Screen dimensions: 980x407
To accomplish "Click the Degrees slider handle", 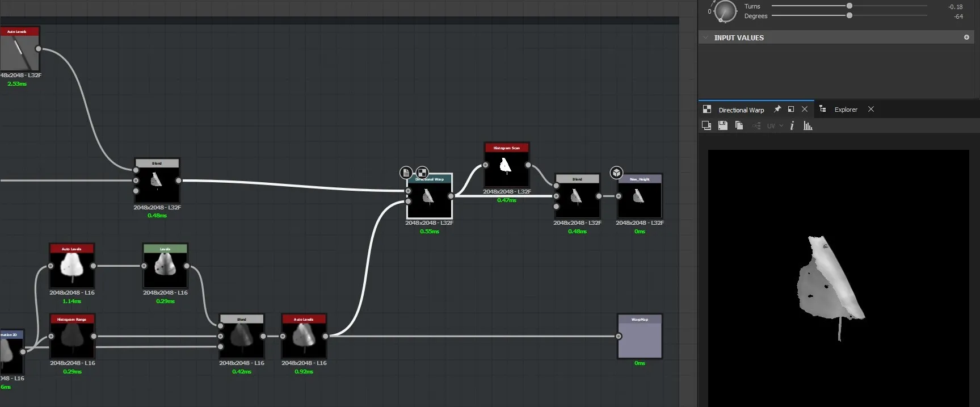I will tap(849, 15).
